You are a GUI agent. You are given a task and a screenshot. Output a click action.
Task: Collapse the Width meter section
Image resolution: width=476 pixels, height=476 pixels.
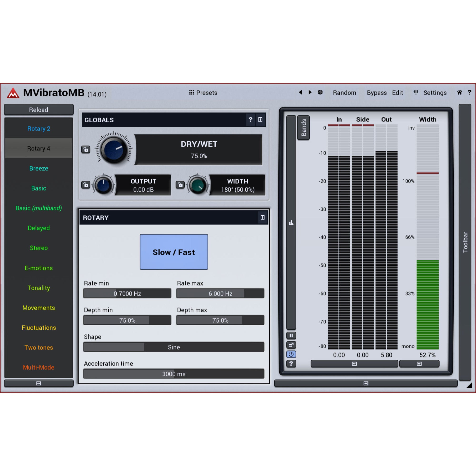[419, 364]
